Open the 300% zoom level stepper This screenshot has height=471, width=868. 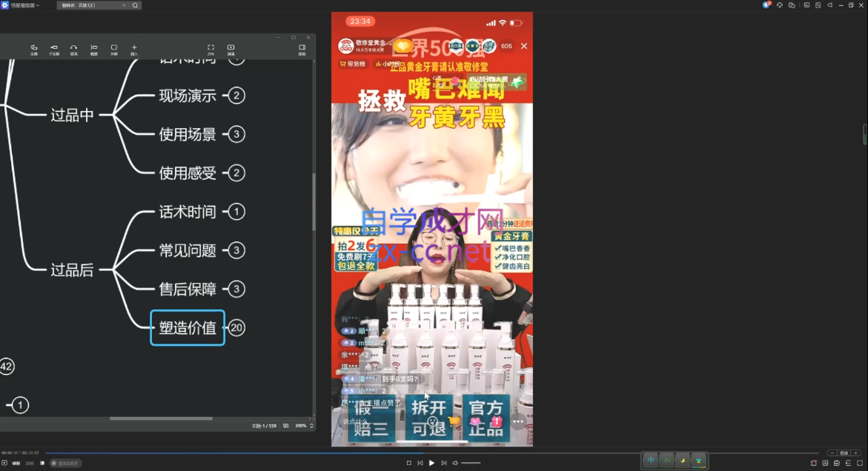[311, 426]
